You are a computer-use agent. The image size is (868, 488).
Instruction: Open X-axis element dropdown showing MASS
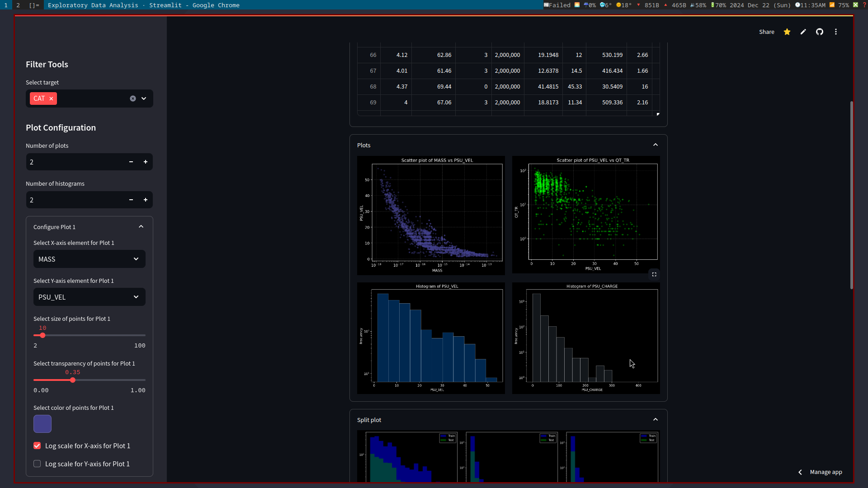click(x=89, y=259)
